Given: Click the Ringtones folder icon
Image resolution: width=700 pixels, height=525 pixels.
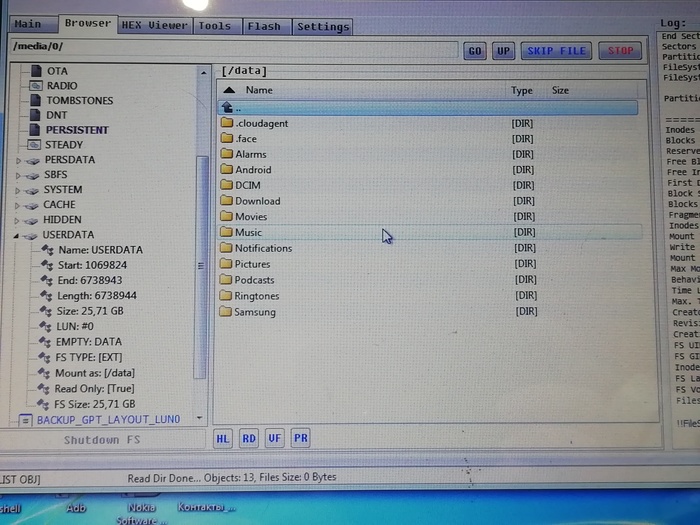Looking at the screenshot, I should tap(226, 296).
